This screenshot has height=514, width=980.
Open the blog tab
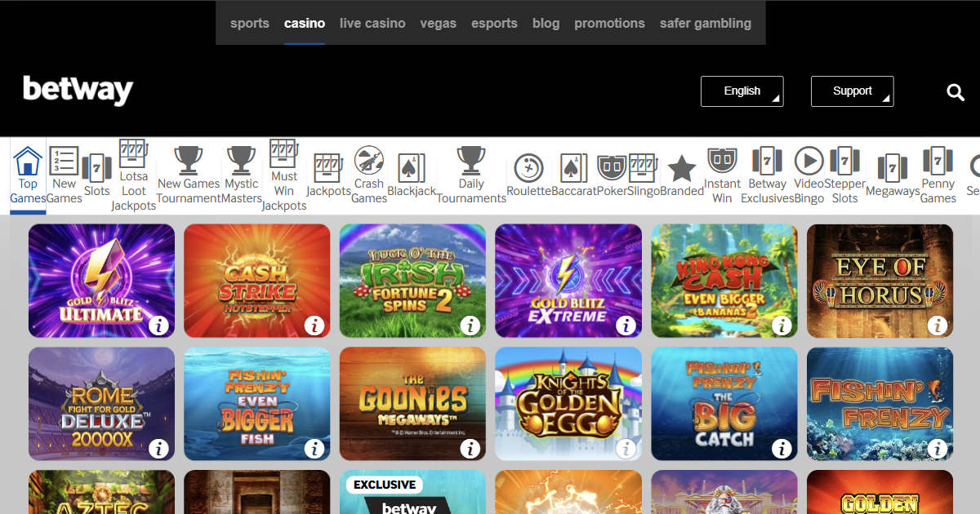[x=546, y=23]
